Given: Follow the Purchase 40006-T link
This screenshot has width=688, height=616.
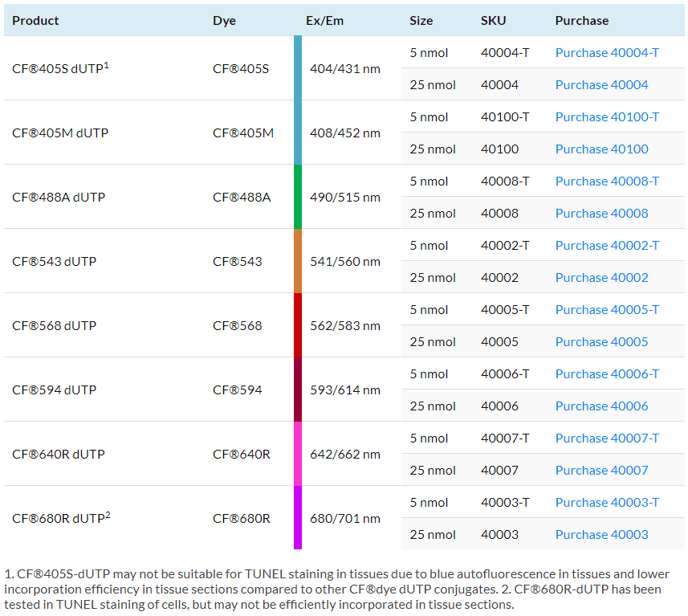Looking at the screenshot, I should [607, 374].
